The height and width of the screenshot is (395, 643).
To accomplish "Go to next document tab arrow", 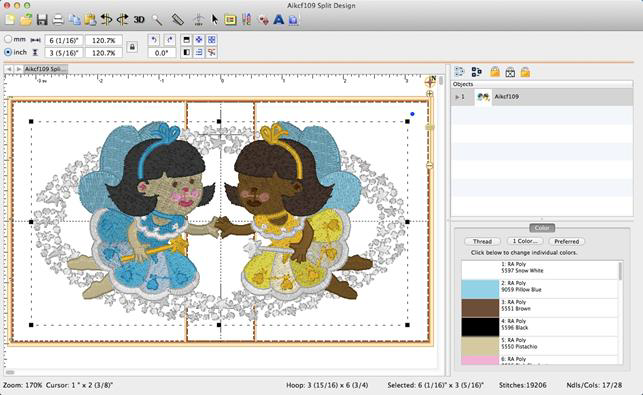I will pos(18,69).
